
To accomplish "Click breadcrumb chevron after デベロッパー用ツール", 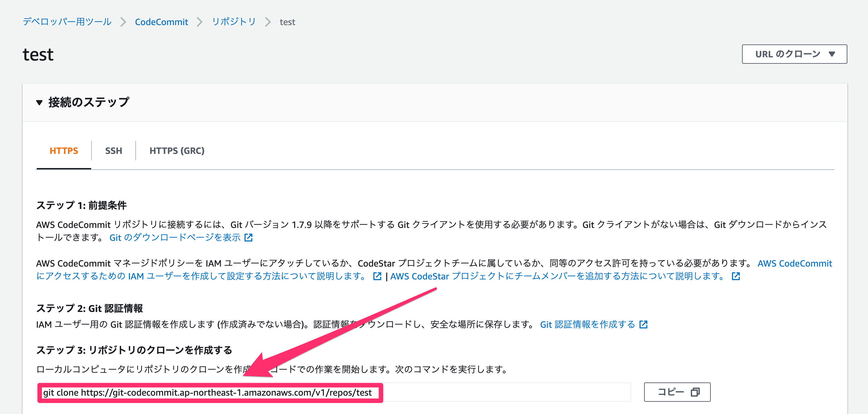I will coord(123,22).
